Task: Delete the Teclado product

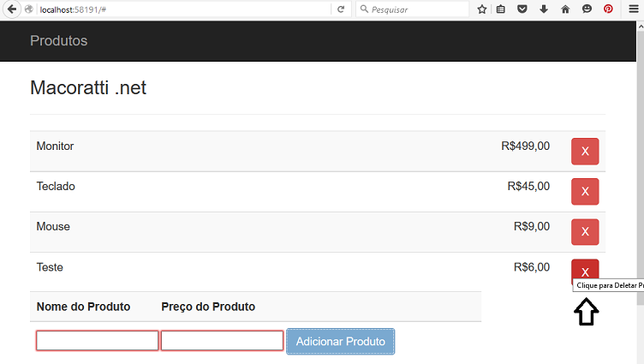Action: tap(585, 192)
